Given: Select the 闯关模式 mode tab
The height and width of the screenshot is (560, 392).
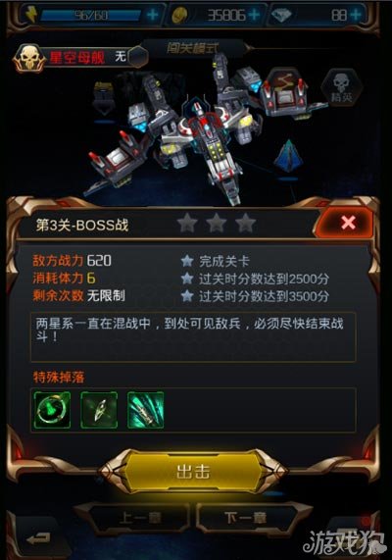Looking at the screenshot, I should tap(192, 48).
